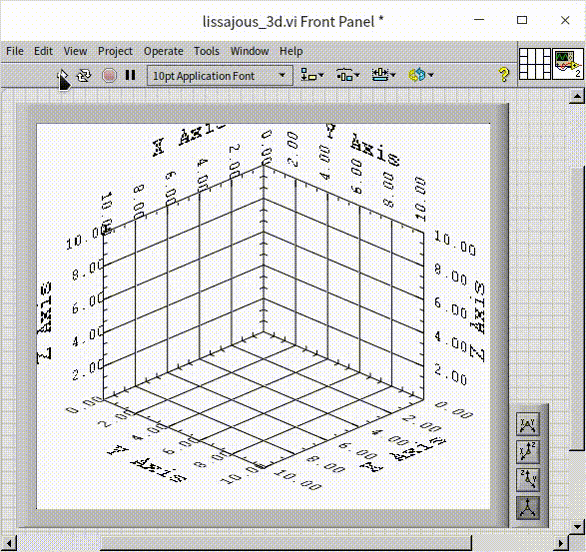
Task: Minimize the Front Panel window
Action: [x=479, y=20]
